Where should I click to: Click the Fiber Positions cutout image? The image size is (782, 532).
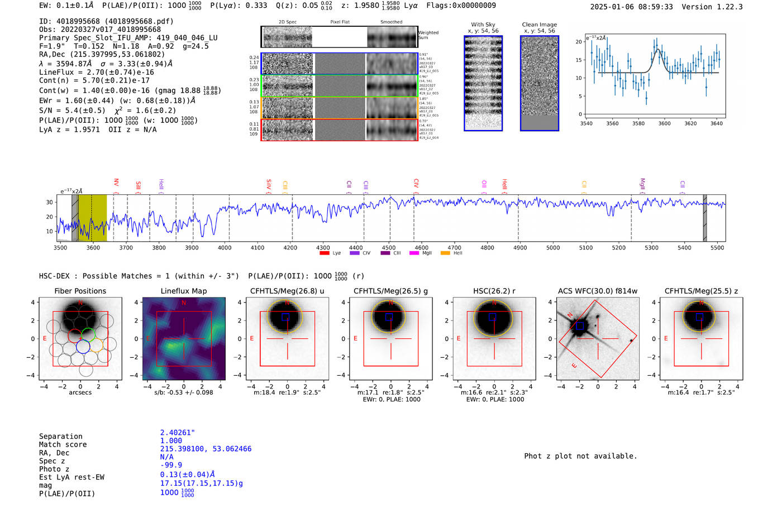tap(80, 339)
